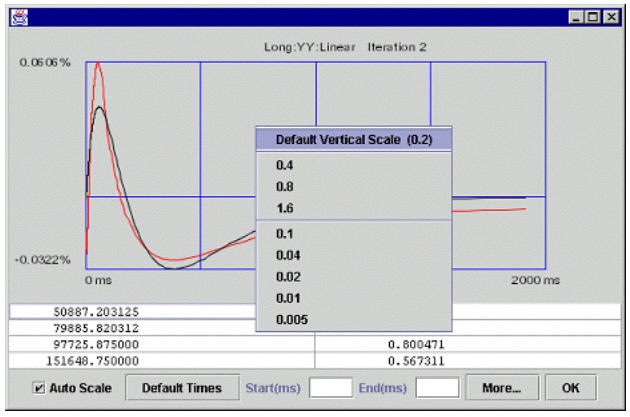
Task: Pick 0.04 from scale menu
Action: [x=286, y=255]
